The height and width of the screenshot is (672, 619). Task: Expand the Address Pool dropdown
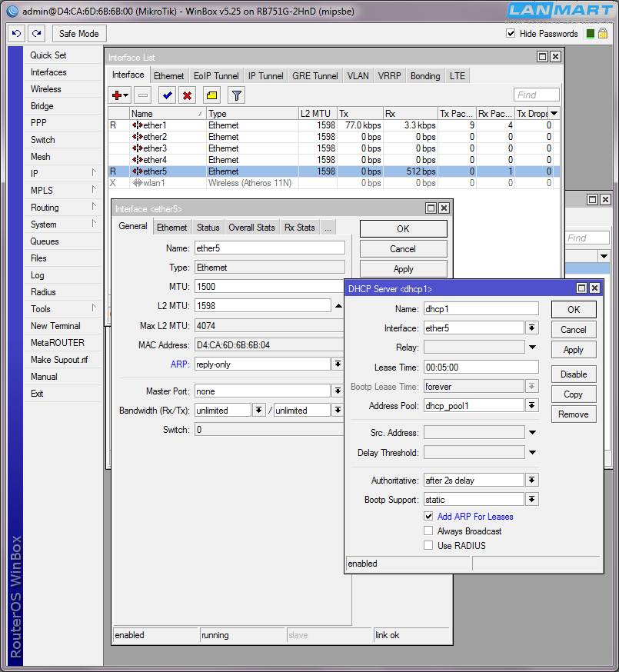tap(531, 406)
